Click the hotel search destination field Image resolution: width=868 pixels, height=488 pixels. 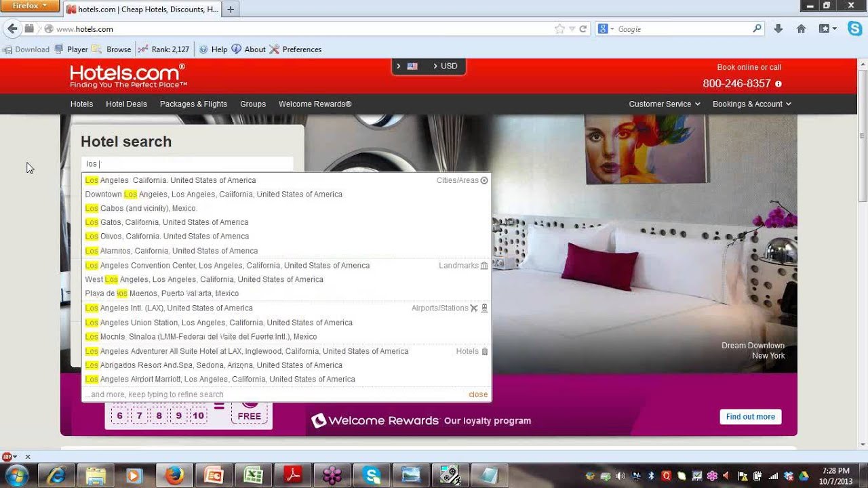(187, 164)
